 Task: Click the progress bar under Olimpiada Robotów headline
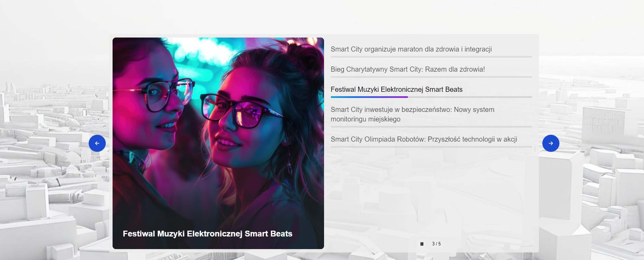click(x=431, y=147)
